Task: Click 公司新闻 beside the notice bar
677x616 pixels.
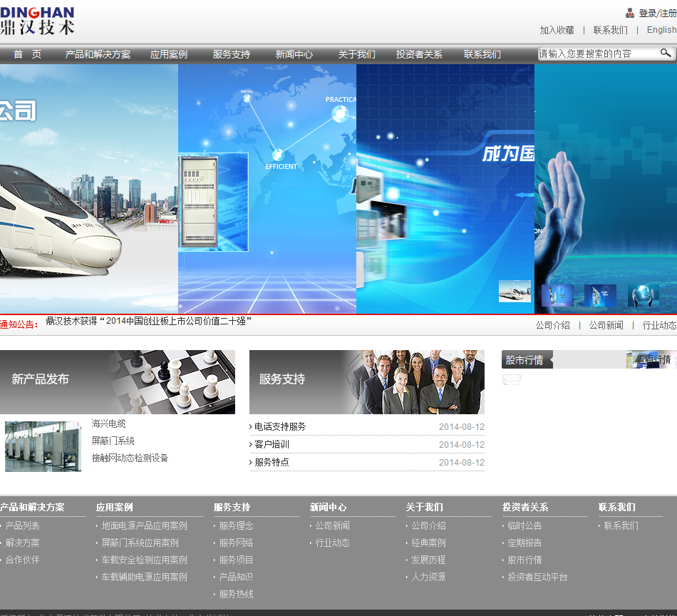Action: [606, 325]
